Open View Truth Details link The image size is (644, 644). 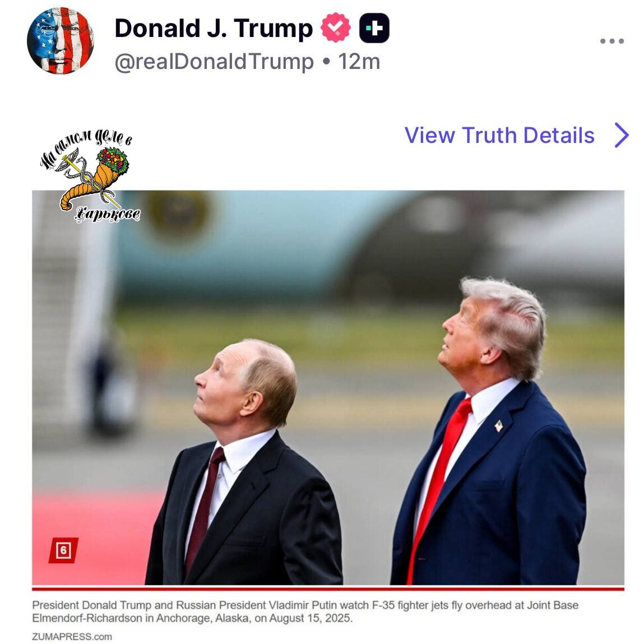coord(499,135)
